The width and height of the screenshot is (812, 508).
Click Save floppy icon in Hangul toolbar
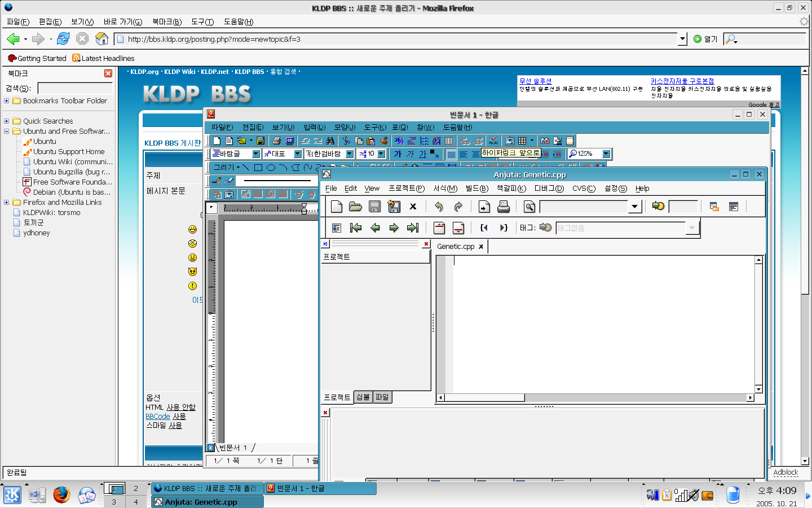pos(261,141)
